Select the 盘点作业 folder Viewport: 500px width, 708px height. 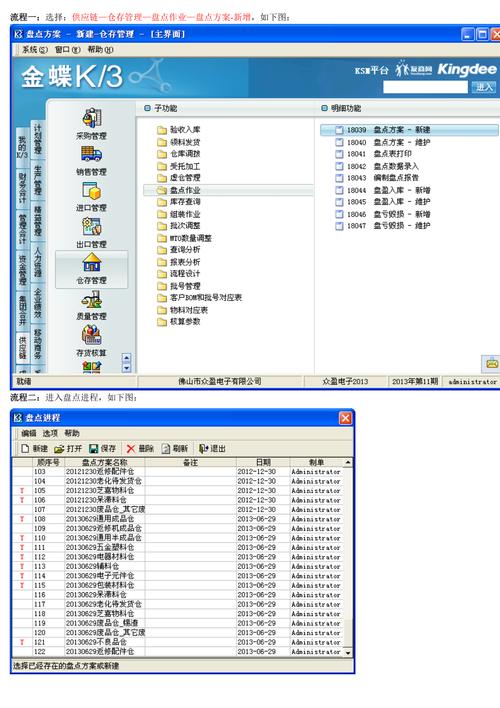tap(228, 190)
